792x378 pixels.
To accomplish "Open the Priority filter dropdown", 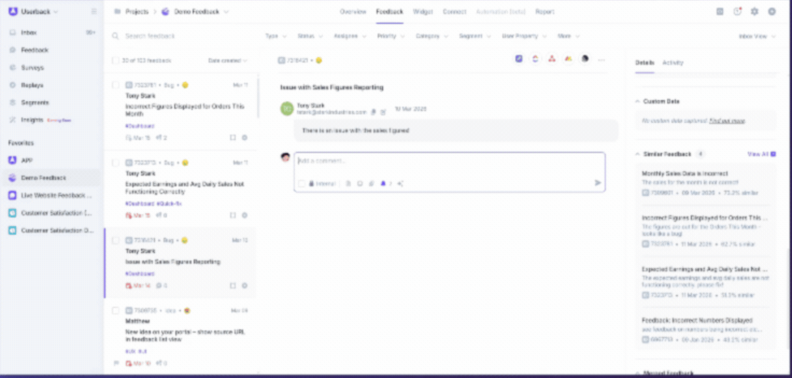I will click(391, 36).
